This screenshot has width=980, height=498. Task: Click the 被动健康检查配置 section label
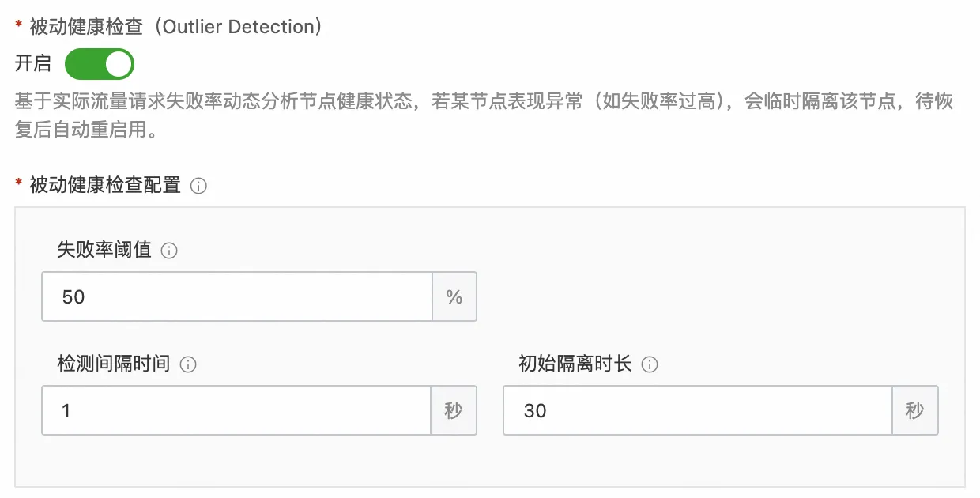pos(105,186)
